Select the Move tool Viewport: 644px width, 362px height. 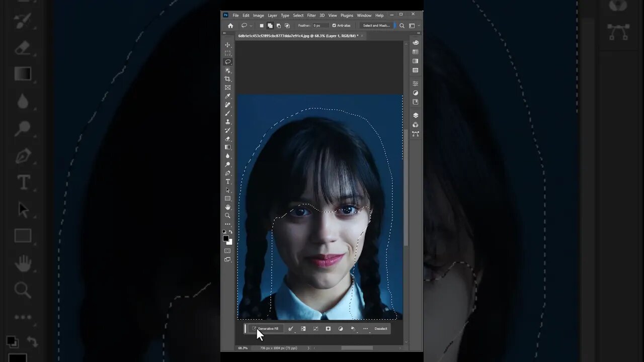pyautogui.click(x=227, y=45)
